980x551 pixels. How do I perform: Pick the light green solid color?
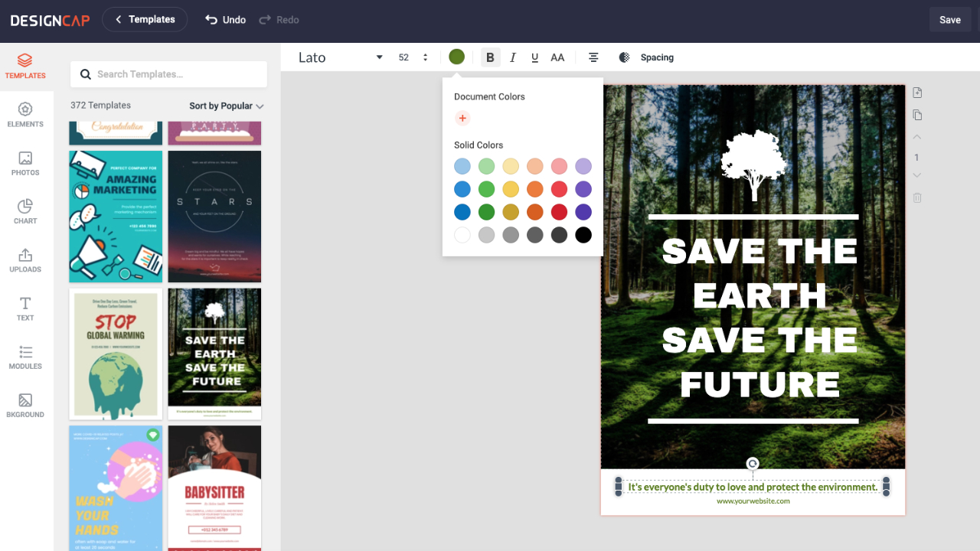pyautogui.click(x=487, y=166)
